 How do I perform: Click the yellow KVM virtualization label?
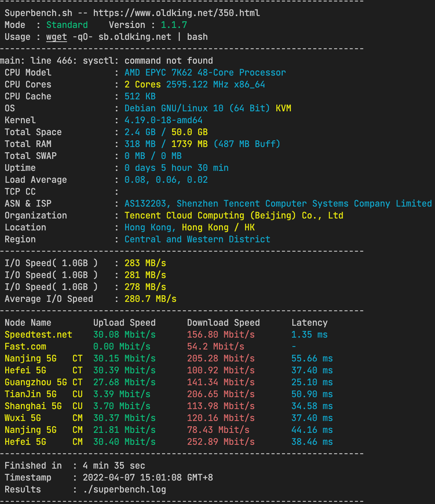283,108
